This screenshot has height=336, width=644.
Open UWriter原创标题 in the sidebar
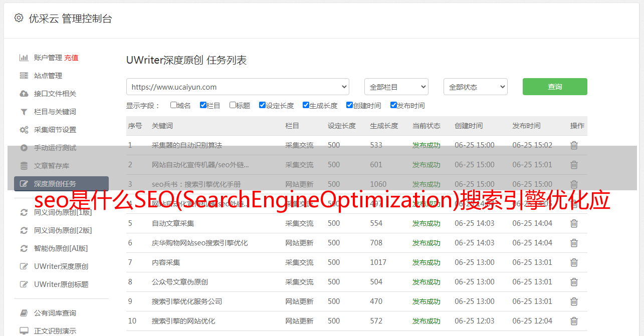[x=61, y=284]
